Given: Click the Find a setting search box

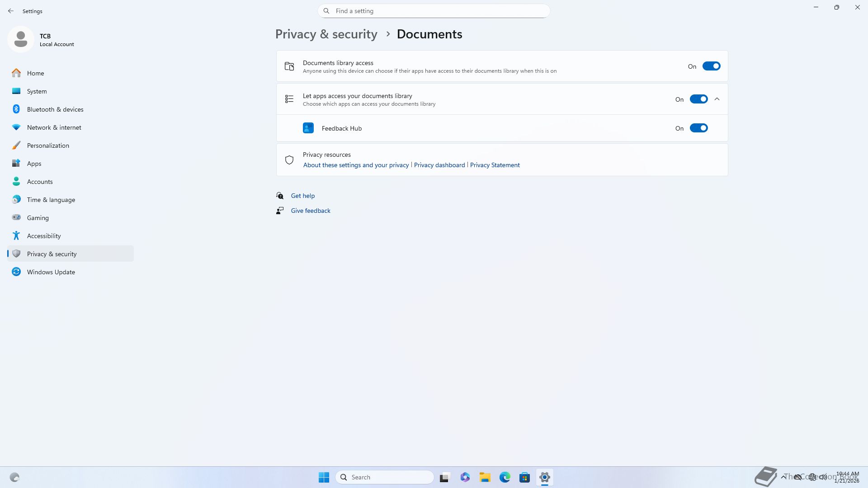Looking at the screenshot, I should (434, 11).
